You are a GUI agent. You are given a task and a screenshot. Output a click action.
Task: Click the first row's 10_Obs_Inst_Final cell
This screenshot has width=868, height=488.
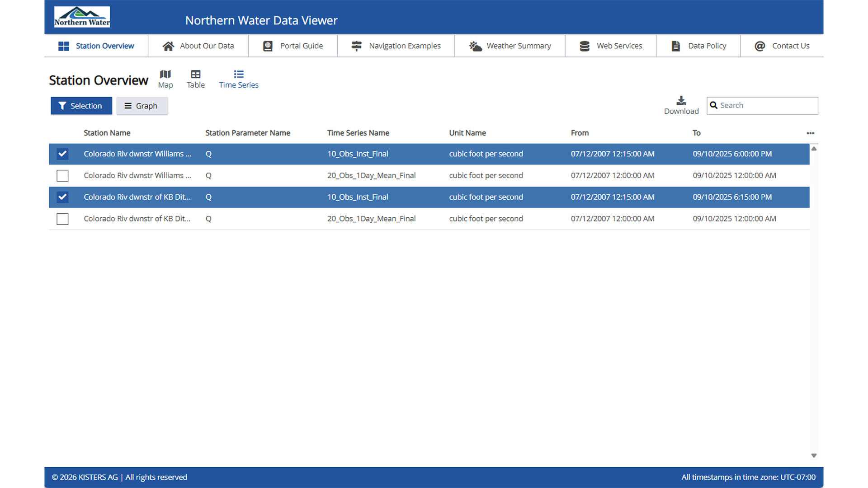(x=358, y=154)
